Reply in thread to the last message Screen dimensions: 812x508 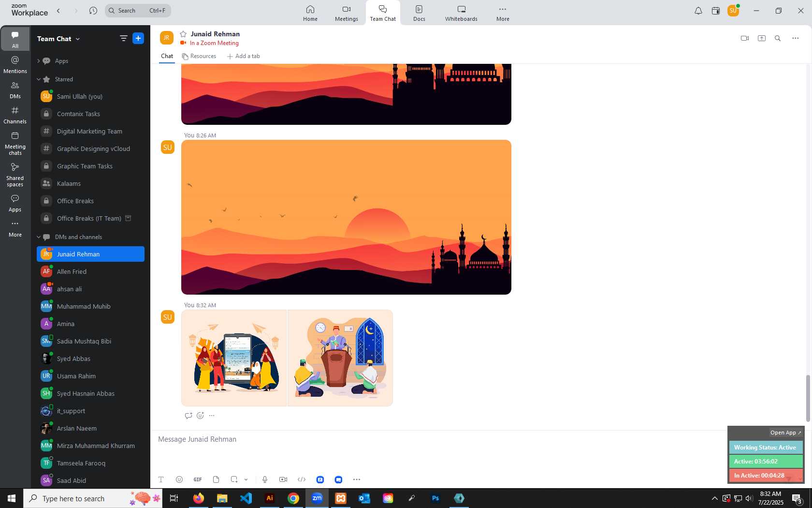188,416
